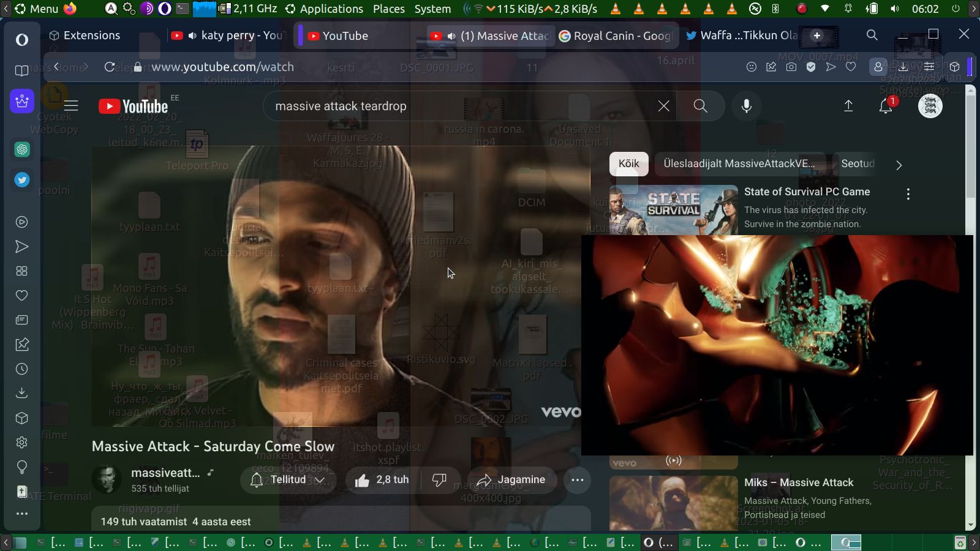Click the State of Survival ad thumbnail
980x551 pixels.
(x=674, y=210)
